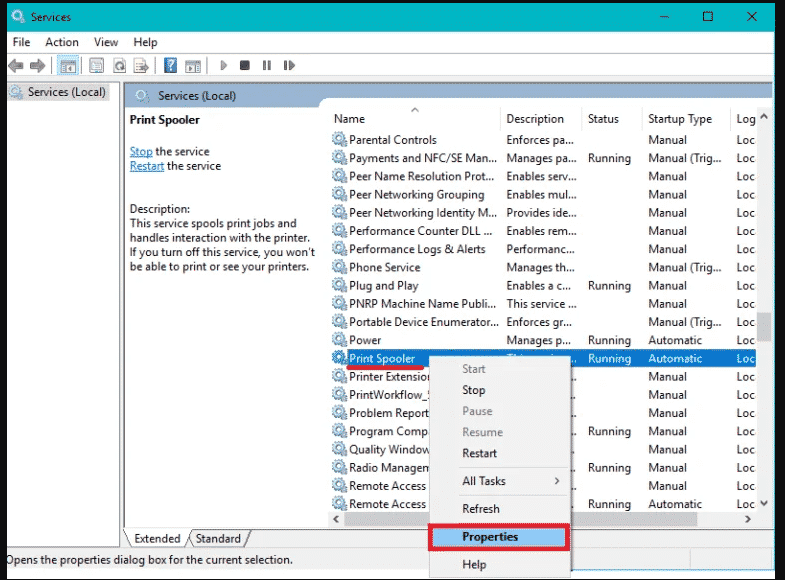785x580 pixels.
Task: Click vertical scrollbar down arrow
Action: click(x=764, y=503)
